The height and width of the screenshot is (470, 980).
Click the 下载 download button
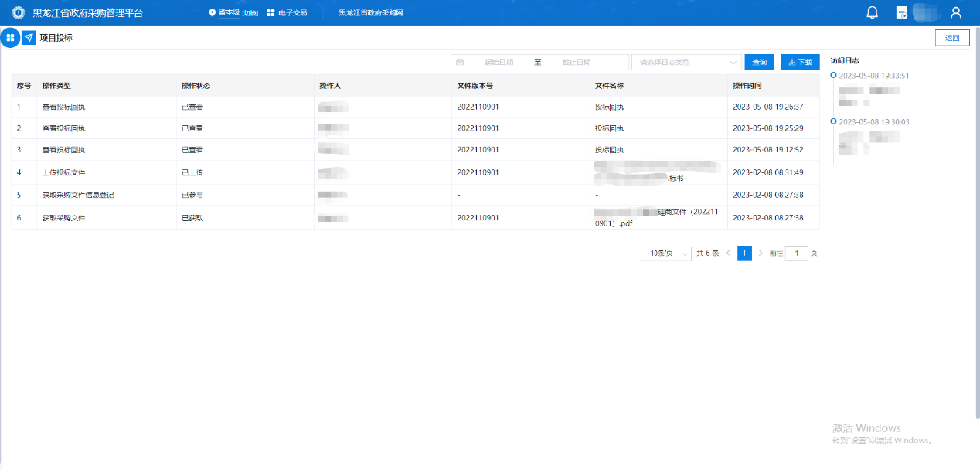coord(800,62)
